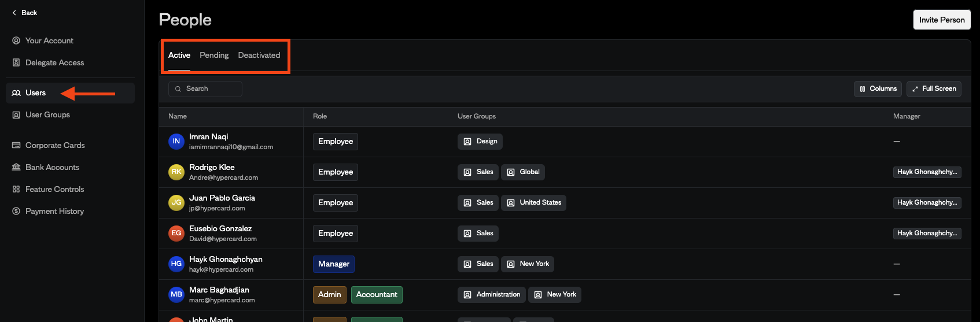The image size is (980, 322).
Task: Click the Bank Accounts building icon
Action: 16,167
